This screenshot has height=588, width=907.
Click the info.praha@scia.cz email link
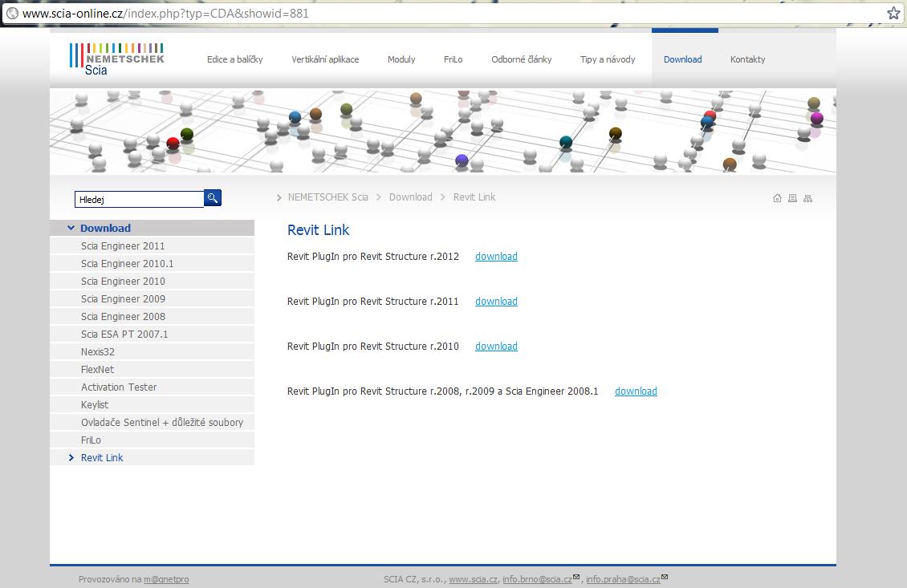(x=623, y=579)
